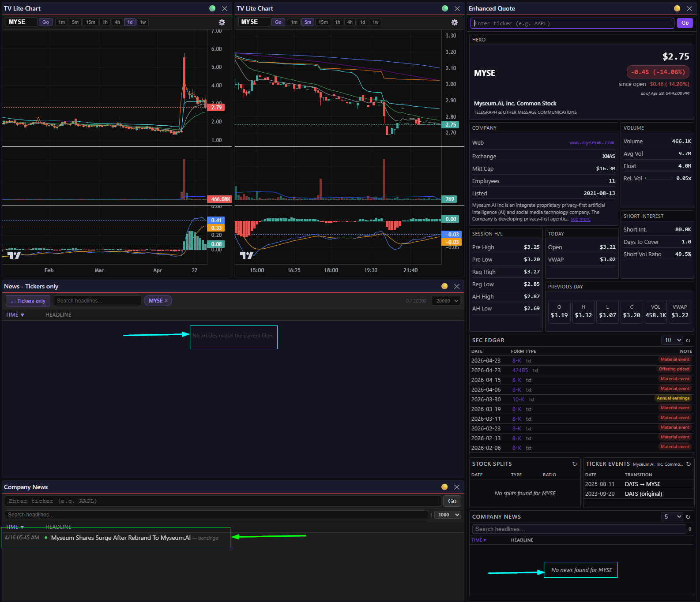700x602 pixels.
Task: Focus the Enhanced Quote ticker input field
Action: [x=572, y=23]
